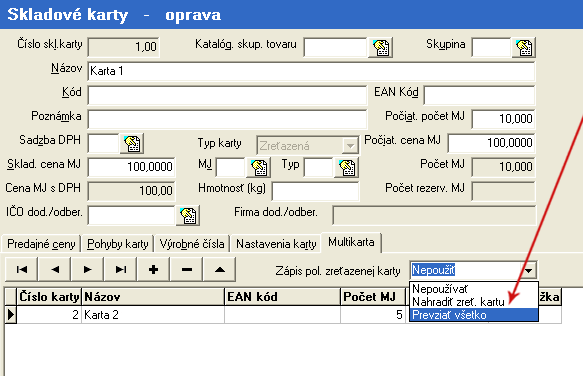Open lookup for Skupina field
Screen dimensions: 583x376
[x=524, y=47]
